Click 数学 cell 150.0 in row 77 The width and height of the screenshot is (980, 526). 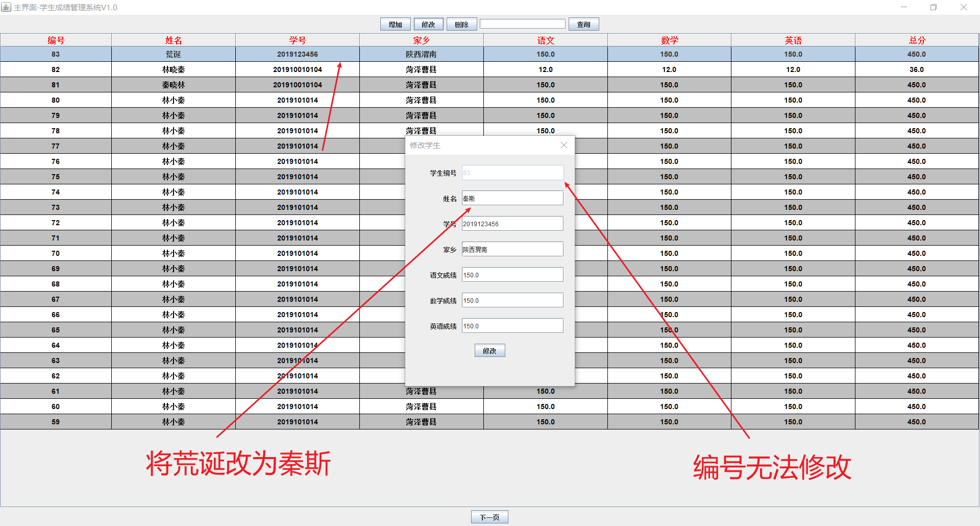click(669, 146)
